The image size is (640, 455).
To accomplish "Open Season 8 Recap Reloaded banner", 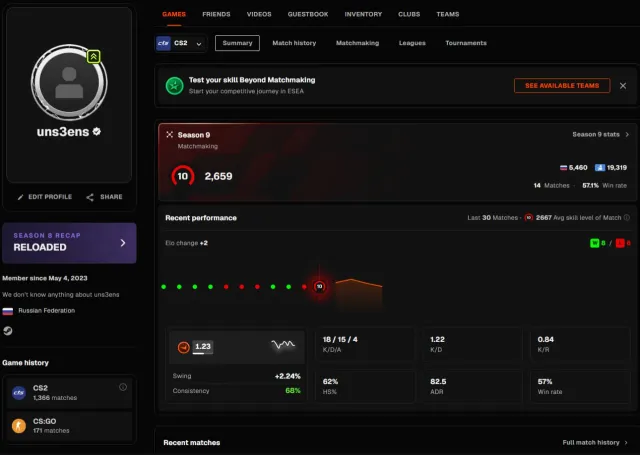I will point(69,243).
